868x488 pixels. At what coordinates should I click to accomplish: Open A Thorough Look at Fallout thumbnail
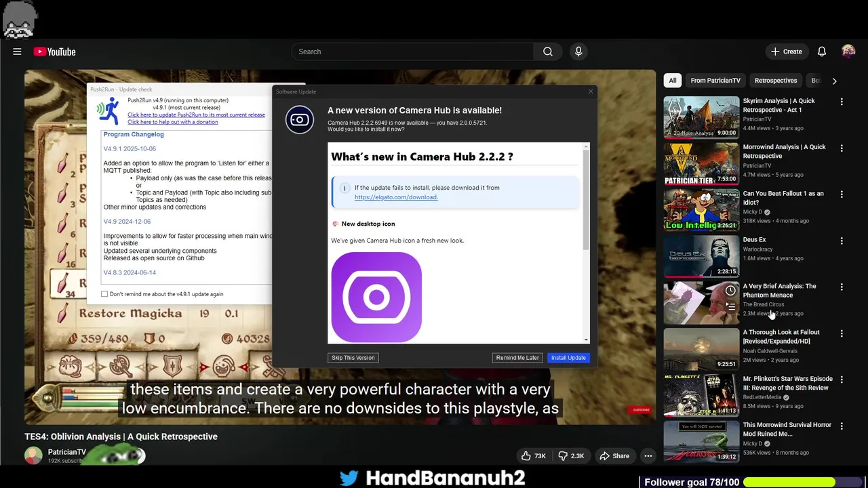pos(701,349)
